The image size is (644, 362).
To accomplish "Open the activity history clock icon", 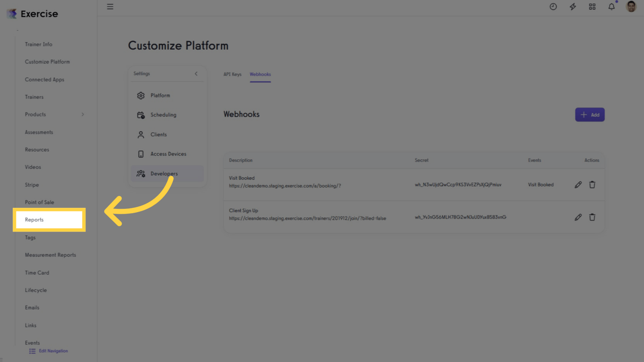I will [553, 7].
